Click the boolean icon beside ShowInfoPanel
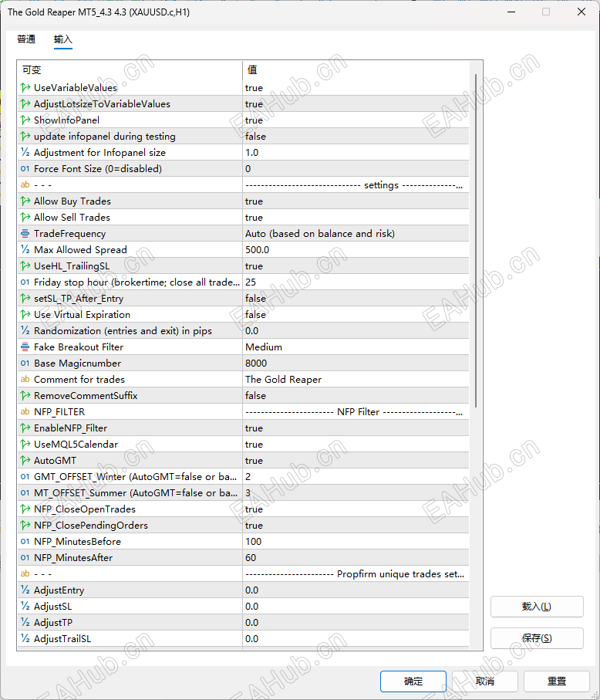This screenshot has width=600, height=700. click(x=25, y=120)
